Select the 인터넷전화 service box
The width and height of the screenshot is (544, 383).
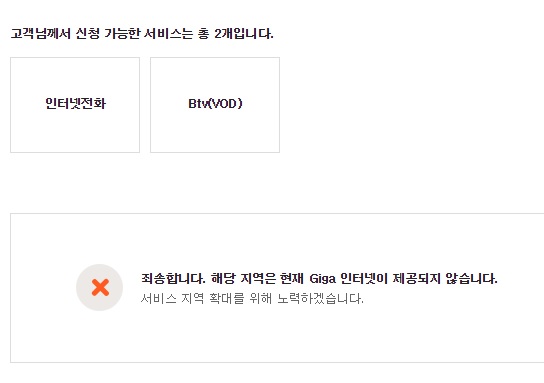(x=75, y=105)
